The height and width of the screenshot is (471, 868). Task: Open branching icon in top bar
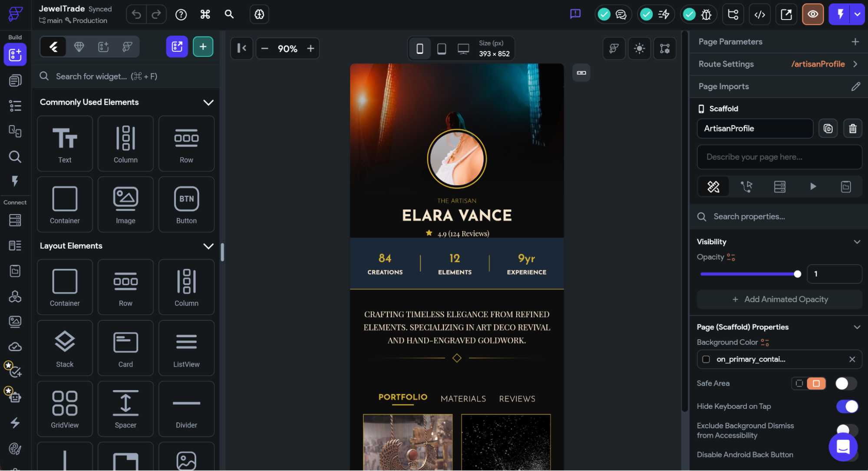pos(733,14)
